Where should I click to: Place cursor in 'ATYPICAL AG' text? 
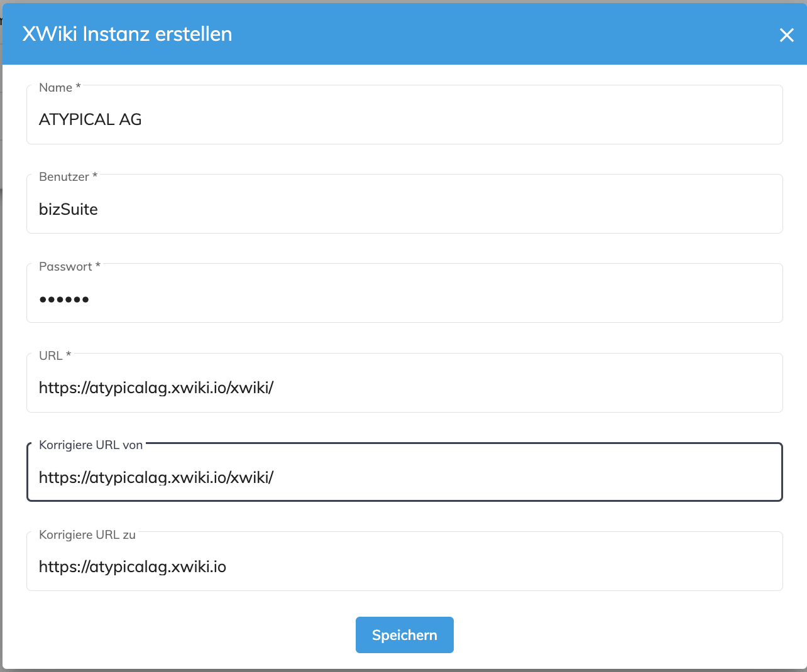tap(91, 119)
